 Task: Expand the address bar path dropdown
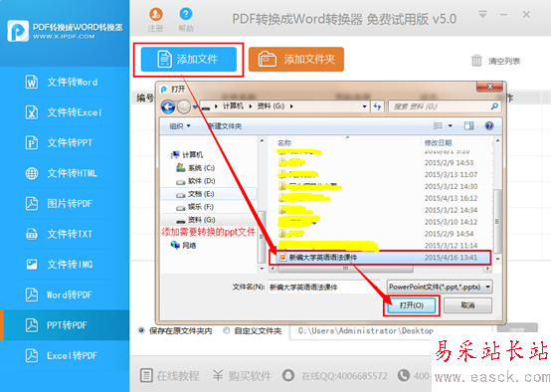click(x=364, y=106)
